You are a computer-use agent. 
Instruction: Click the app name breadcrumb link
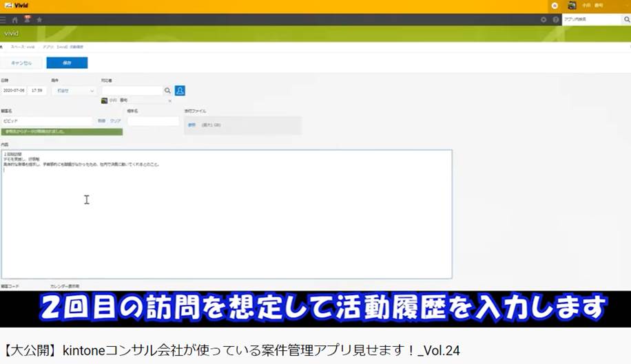(x=63, y=47)
